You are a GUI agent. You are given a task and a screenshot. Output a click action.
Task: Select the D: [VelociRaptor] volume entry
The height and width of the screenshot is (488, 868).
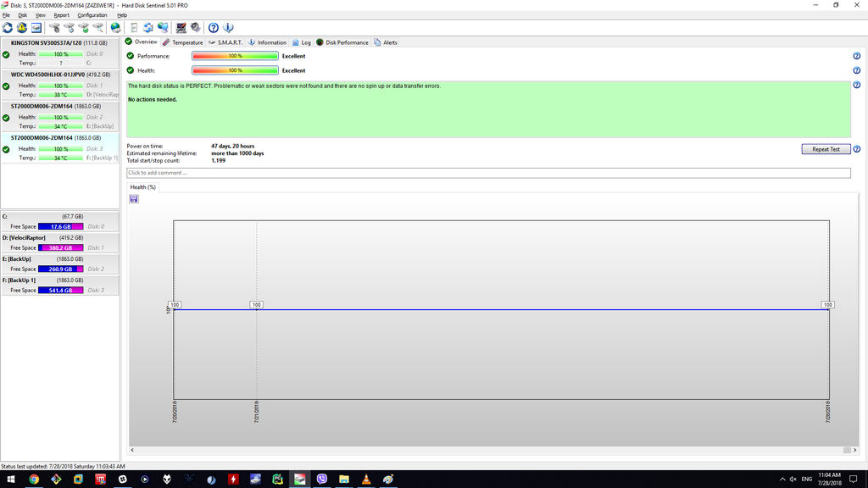(60, 242)
